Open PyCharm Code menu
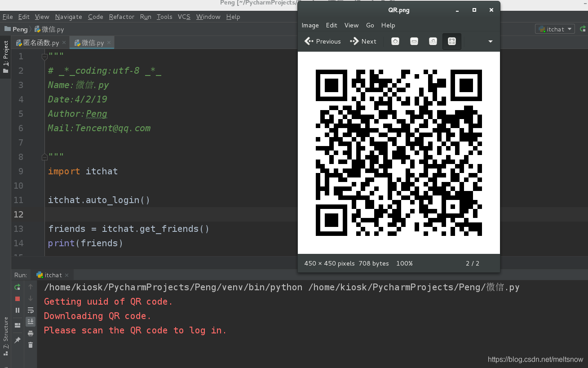This screenshot has height=368, width=588. pos(96,17)
